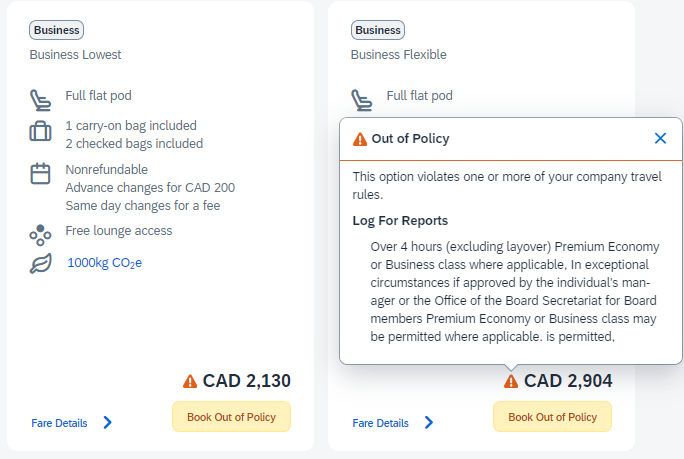
Task: Click warning triangle beside CAD 2,130
Action: click(x=190, y=381)
